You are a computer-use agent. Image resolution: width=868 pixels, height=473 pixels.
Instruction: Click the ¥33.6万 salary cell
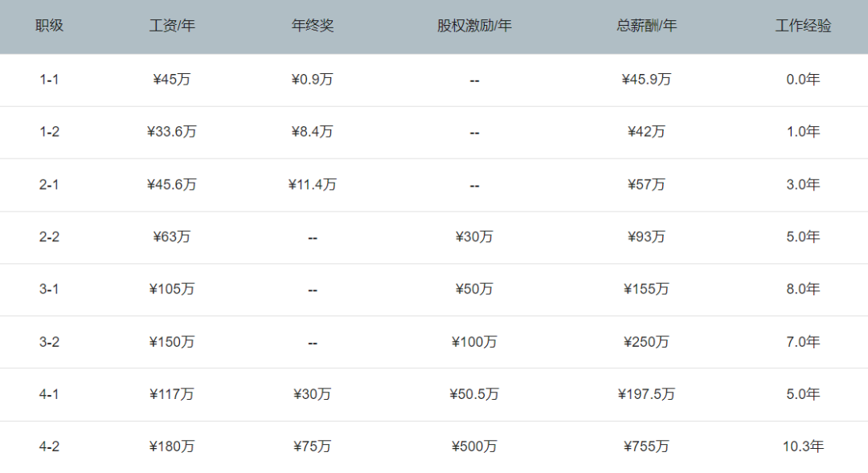pos(172,131)
